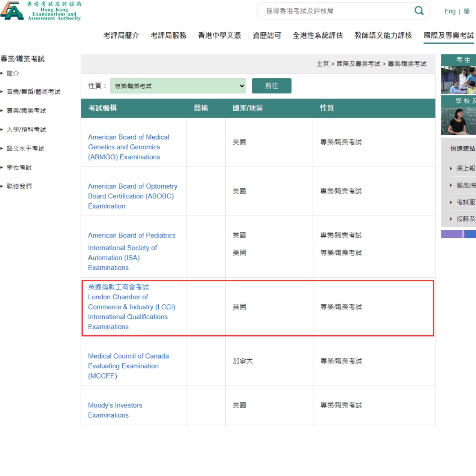476x476 pixels.
Task: Open 投訴及 quick link
Action: click(x=466, y=219)
